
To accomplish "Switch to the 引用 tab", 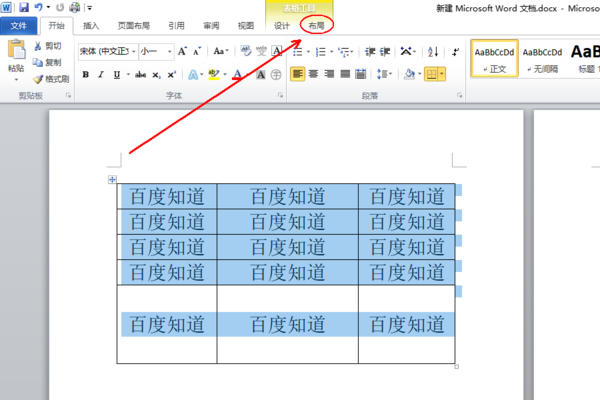I will [176, 26].
